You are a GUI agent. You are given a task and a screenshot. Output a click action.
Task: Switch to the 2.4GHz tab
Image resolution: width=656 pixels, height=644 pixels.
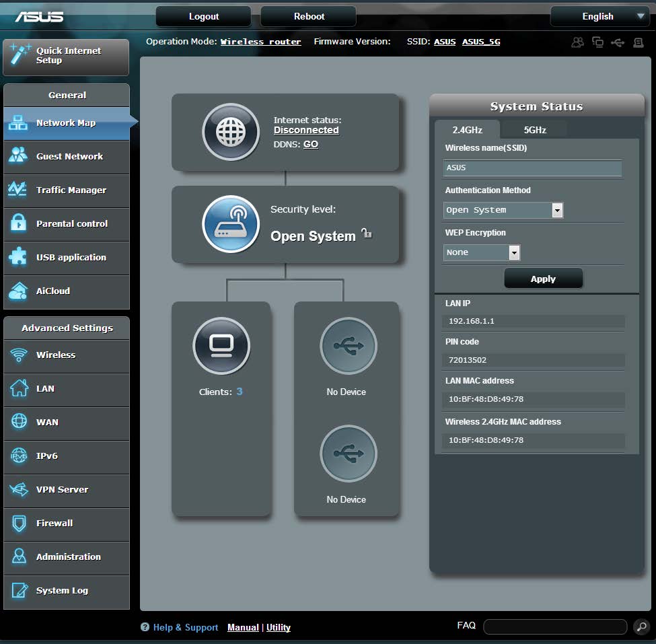(x=468, y=130)
